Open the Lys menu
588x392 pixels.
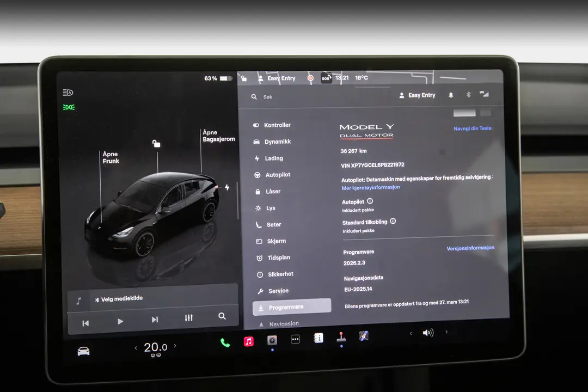pos(266,208)
